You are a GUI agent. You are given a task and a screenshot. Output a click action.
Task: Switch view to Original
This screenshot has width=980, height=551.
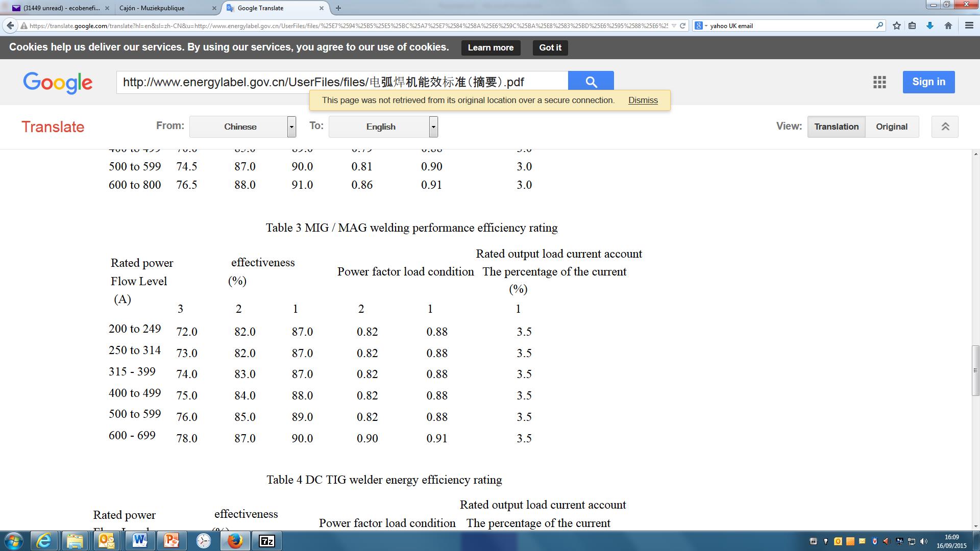click(891, 127)
